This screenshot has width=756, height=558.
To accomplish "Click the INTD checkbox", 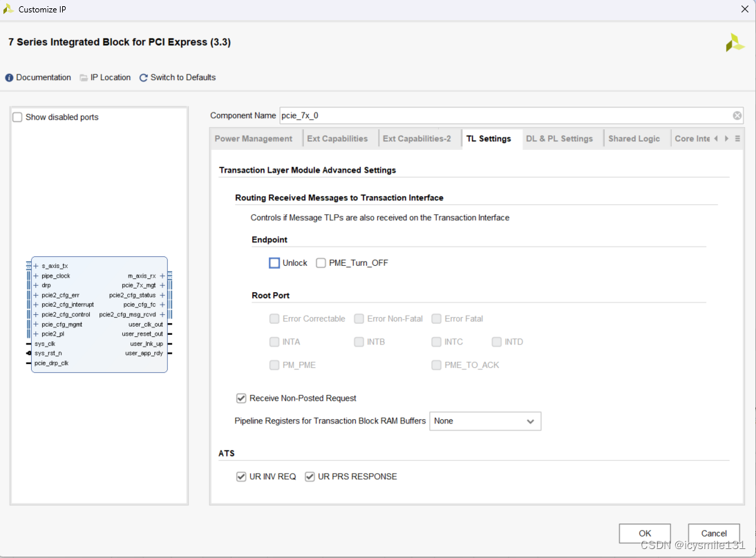I will 497,342.
